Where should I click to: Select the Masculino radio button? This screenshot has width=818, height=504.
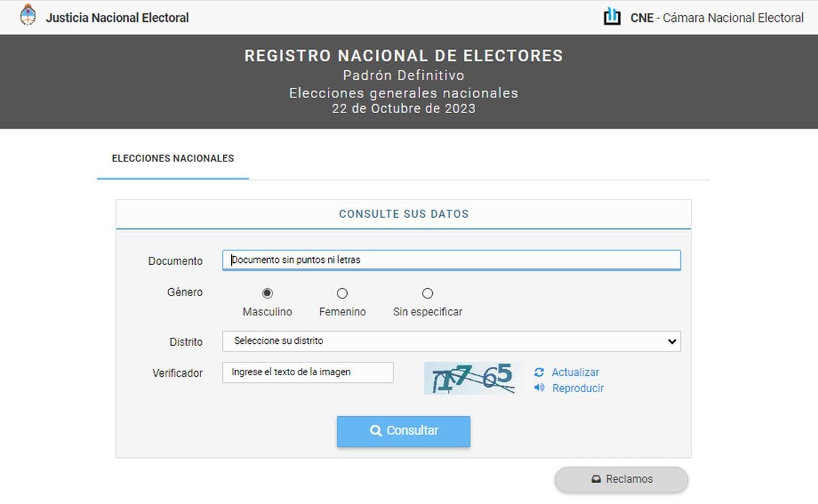(267, 293)
